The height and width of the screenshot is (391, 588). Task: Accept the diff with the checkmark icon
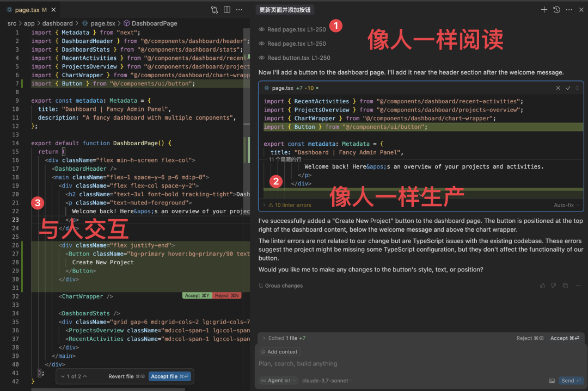click(568, 88)
